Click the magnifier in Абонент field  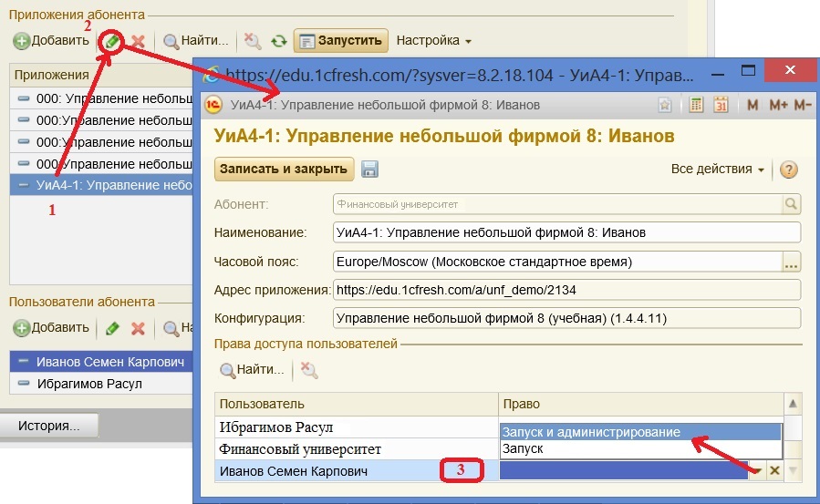[x=791, y=204]
